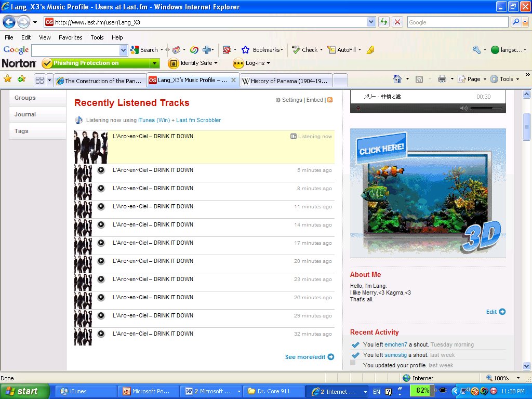Open the Last.fm Scrobbler link
This screenshot has width=532, height=399.
pyautogui.click(x=198, y=120)
